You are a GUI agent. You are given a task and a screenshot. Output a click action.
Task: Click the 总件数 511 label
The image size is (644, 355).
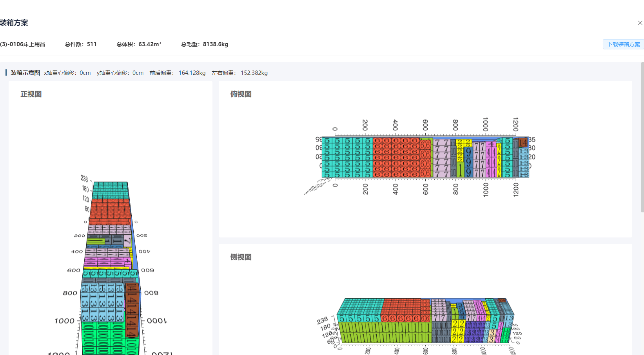pyautogui.click(x=81, y=44)
